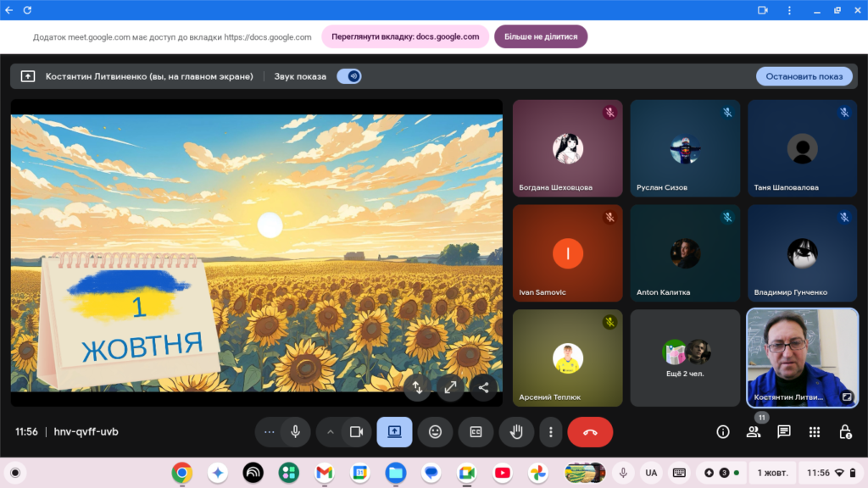Open the emoji reactions panel
Screen dimensions: 868x488
coord(435,432)
